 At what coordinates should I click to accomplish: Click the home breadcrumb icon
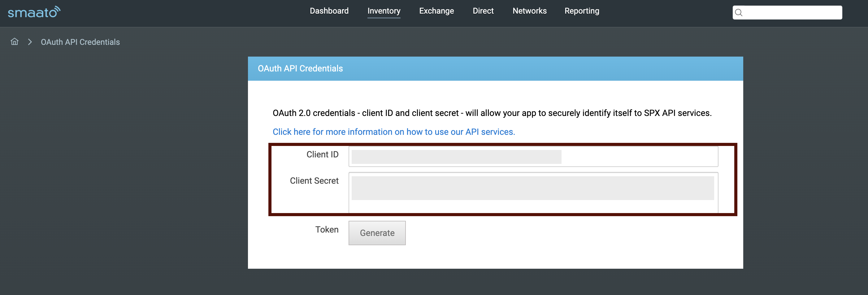(14, 41)
